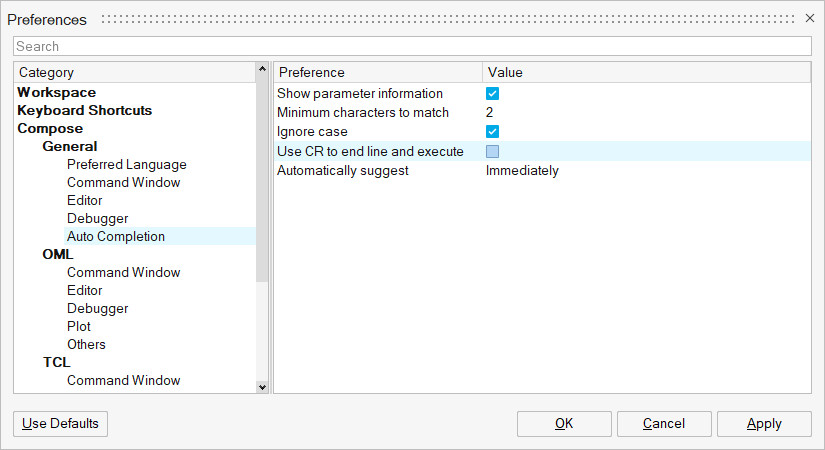This screenshot has width=825, height=450.
Task: Click the Search preferences field
Action: click(x=412, y=46)
